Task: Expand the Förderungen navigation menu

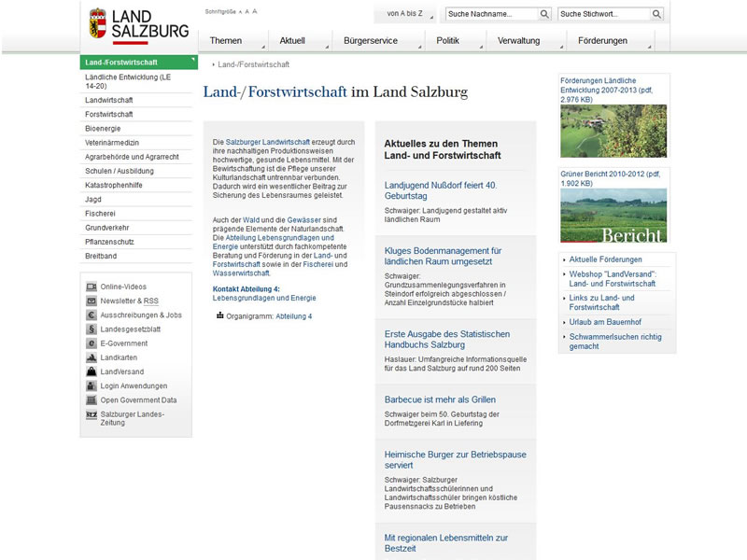Action: pos(602,41)
